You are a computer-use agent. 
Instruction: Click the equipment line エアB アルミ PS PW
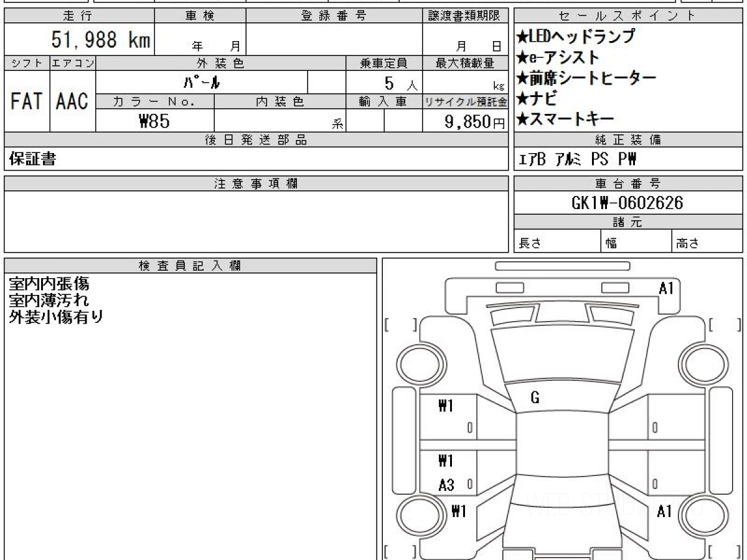578,160
